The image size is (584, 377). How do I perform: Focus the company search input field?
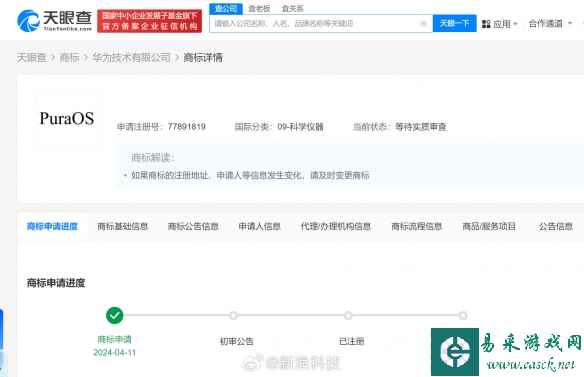tap(321, 23)
